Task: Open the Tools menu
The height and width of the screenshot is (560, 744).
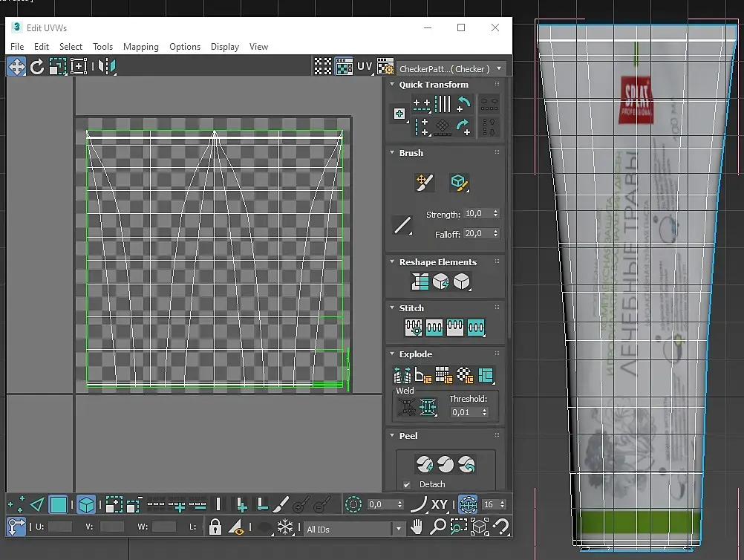Action: click(x=102, y=46)
